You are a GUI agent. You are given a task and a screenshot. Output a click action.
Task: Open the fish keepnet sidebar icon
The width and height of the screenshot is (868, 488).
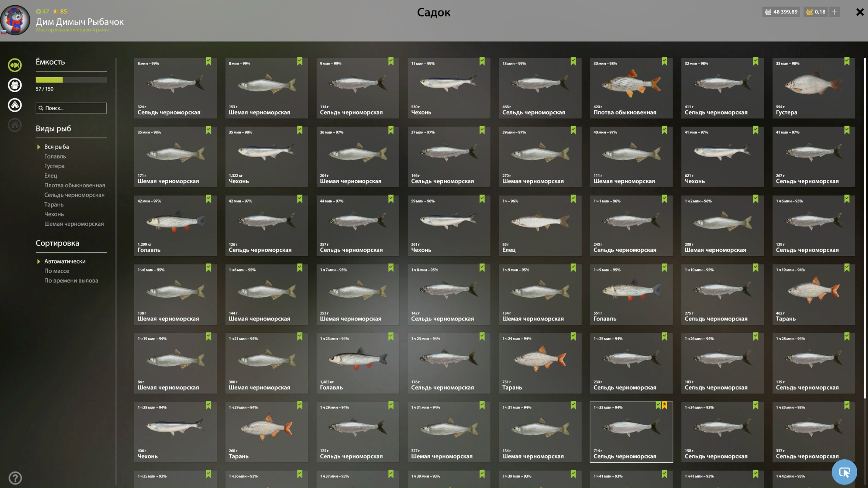click(15, 65)
